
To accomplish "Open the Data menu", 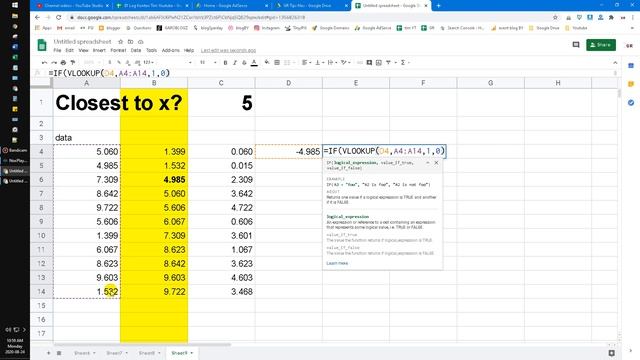I will pos(136,50).
